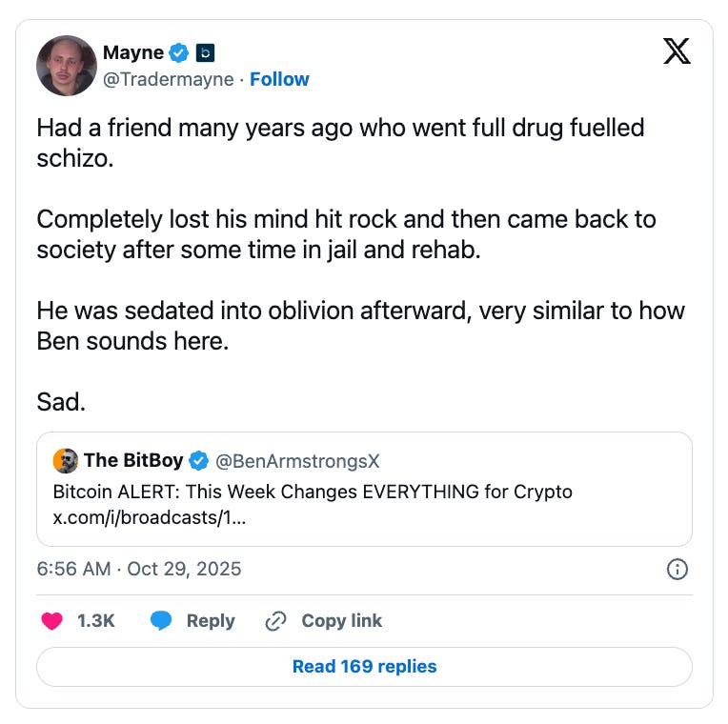728x724 pixels.
Task: Open Mayne's profile picture
Action: (x=67, y=66)
